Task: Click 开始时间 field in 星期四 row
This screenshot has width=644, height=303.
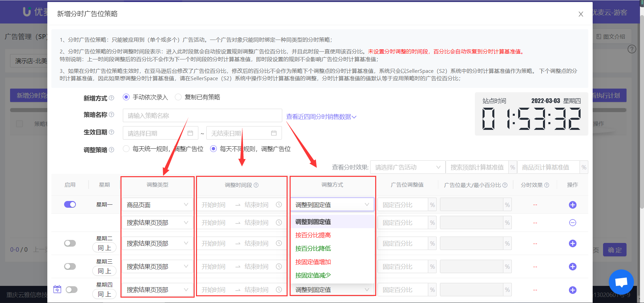Action: click(213, 290)
